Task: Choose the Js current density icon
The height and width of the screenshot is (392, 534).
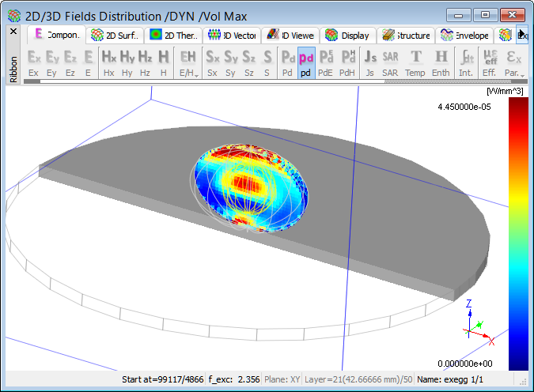Action: [370, 62]
